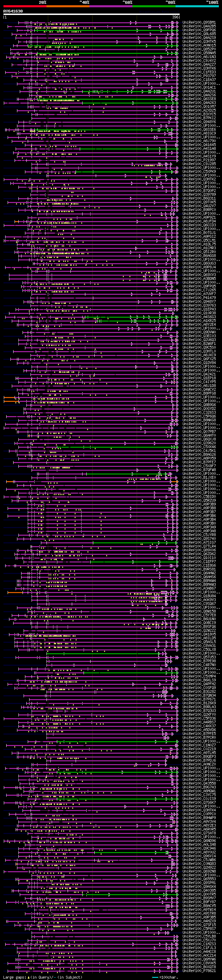Select label UniRef100_Q89X06
This screenshot has width=222, height=980.
point(199,550)
